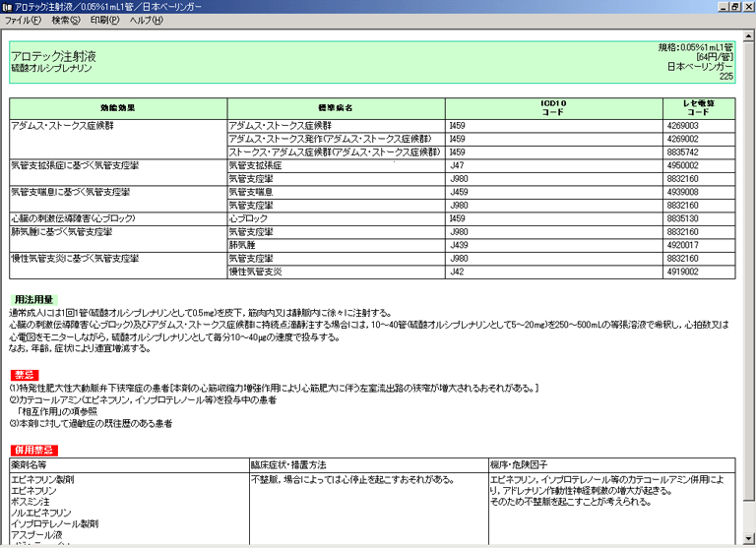Open the ヘルプ(H) menu

[x=146, y=21]
